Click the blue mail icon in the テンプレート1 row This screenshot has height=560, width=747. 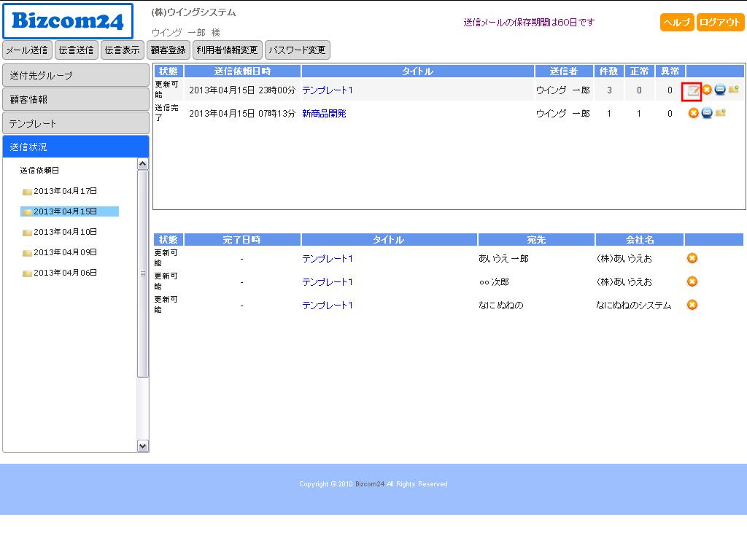click(720, 90)
